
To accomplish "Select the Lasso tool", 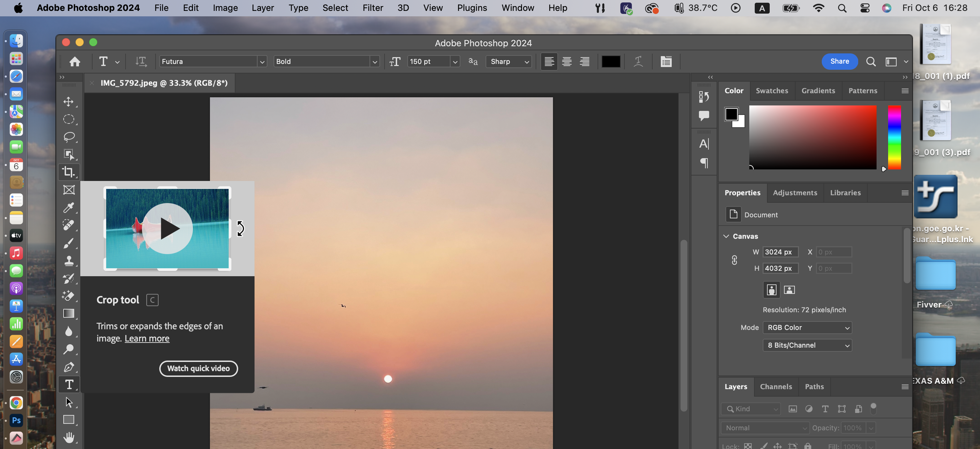I will (x=68, y=137).
